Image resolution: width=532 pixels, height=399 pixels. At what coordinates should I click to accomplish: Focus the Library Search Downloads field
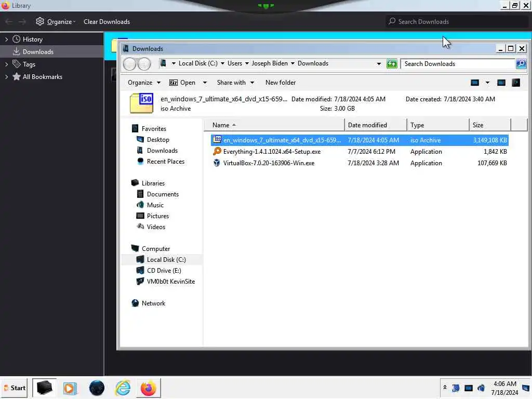(457, 22)
